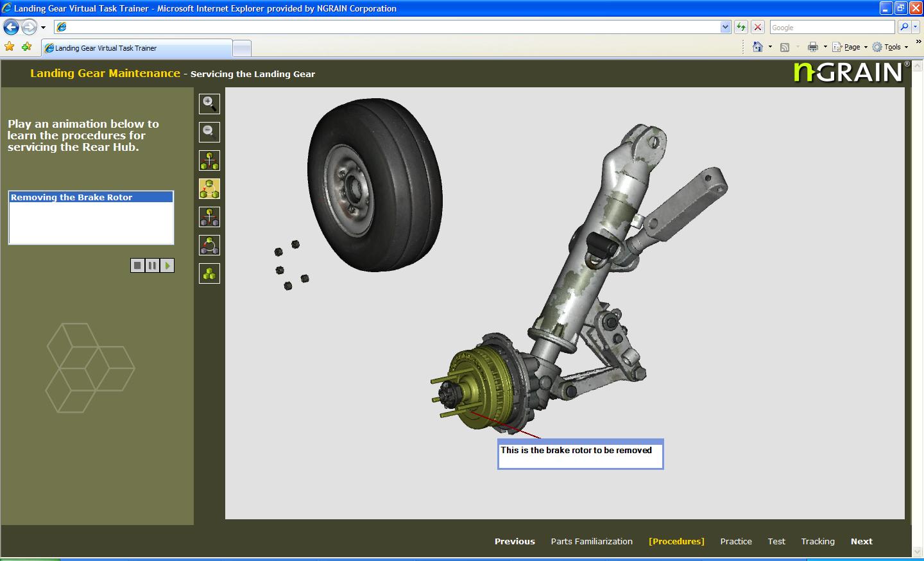Refresh the page with green arrows button
The height and width of the screenshot is (561, 924).
pyautogui.click(x=741, y=27)
